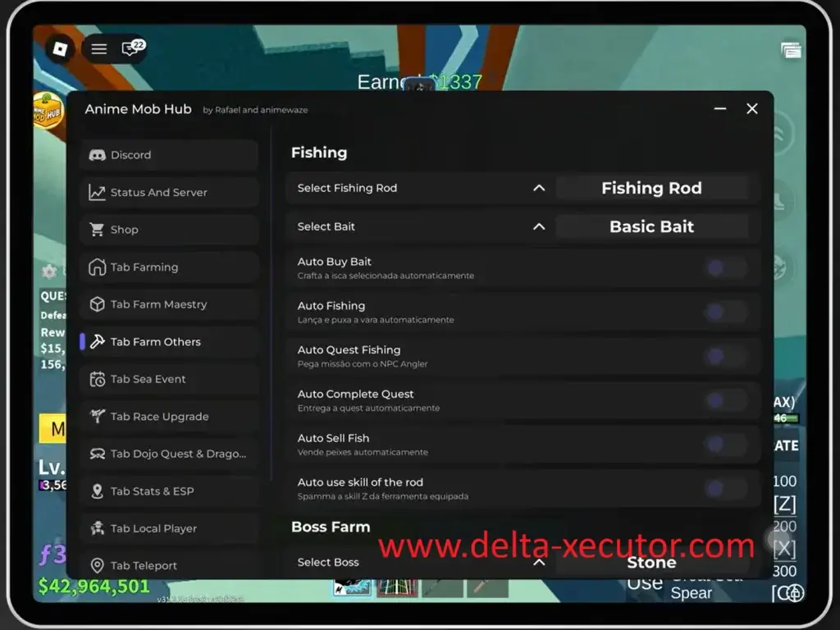Image resolution: width=840 pixels, height=630 pixels.
Task: Click the Tab Farming home icon
Action: tap(97, 267)
